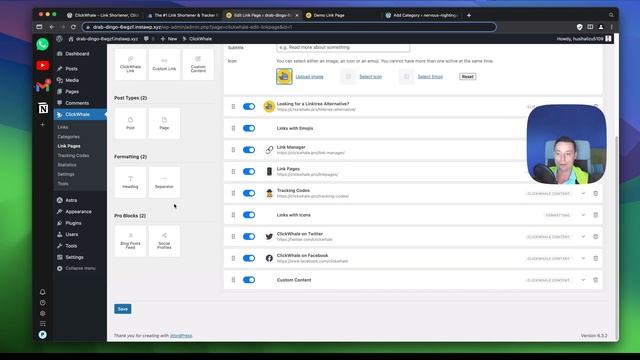Image resolution: width=640 pixels, height=360 pixels.
Task: Add the ClickWhale Link block
Action: coord(130,64)
